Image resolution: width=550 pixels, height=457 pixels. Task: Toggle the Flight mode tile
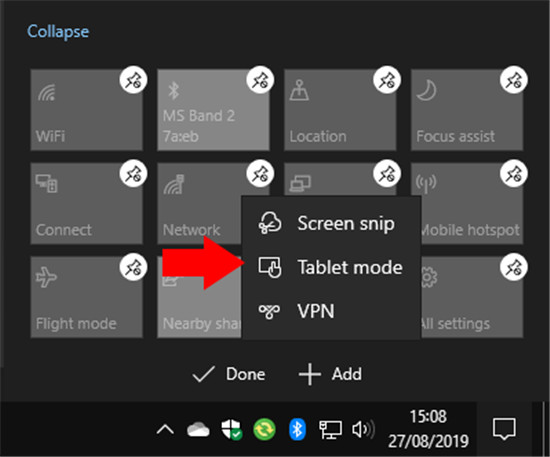[86, 297]
